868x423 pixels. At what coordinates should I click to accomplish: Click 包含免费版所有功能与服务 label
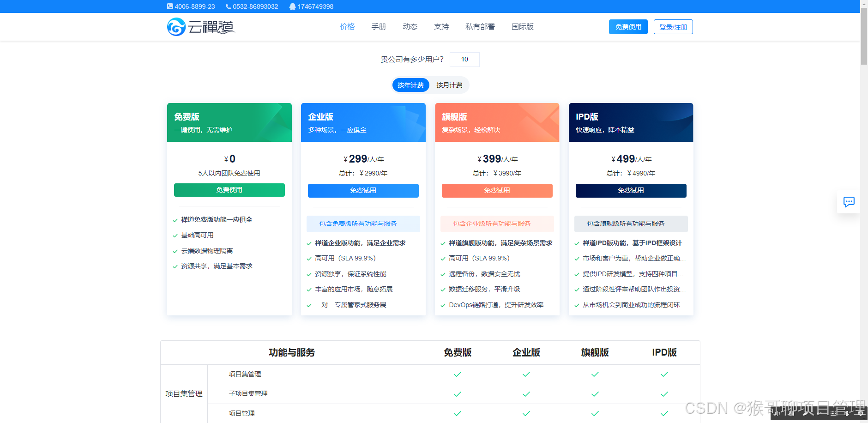tap(363, 224)
